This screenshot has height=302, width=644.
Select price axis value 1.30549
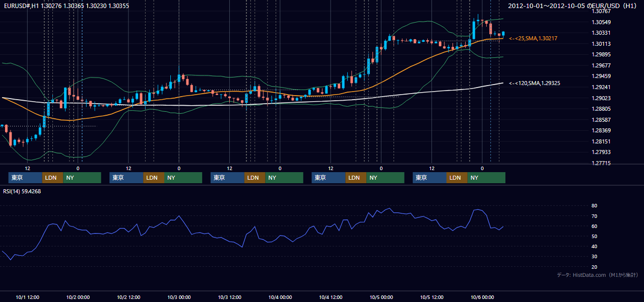click(x=601, y=22)
